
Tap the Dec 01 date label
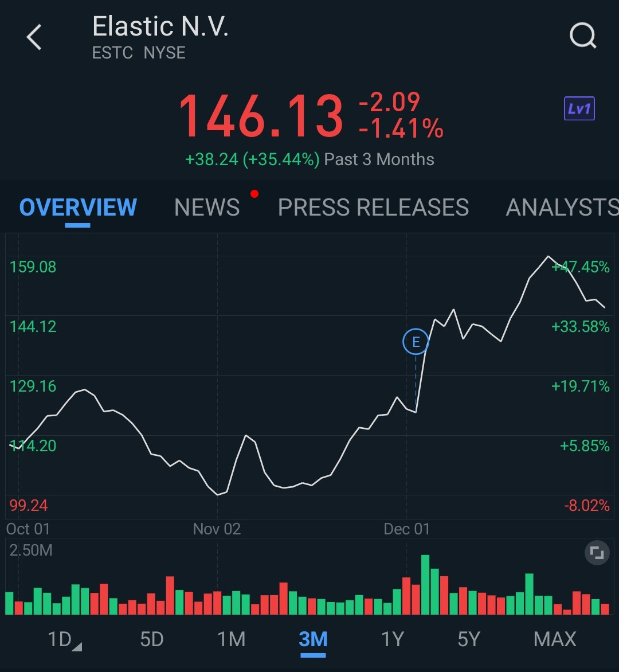(407, 529)
